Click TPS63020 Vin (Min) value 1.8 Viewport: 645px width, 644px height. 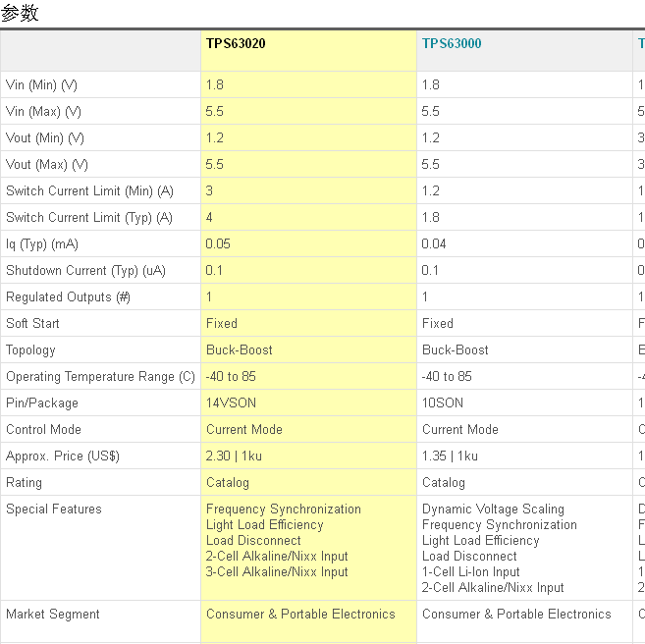coord(215,85)
